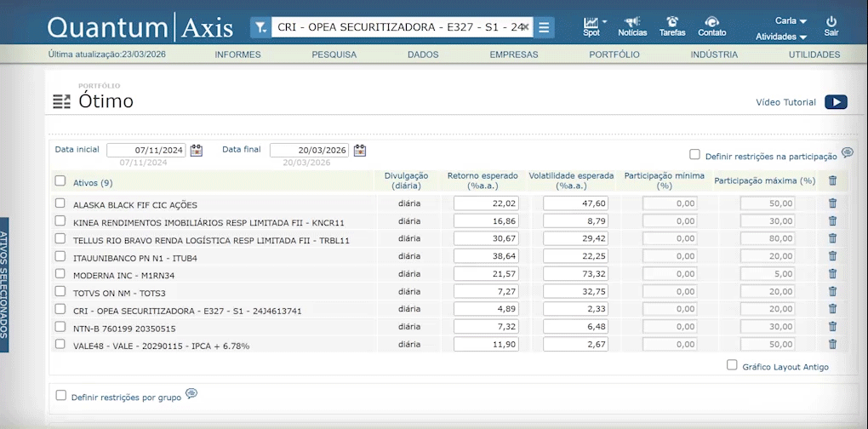Open the hamburger list icon beside search
Viewport: 868px width, 429px height.
pos(545,27)
